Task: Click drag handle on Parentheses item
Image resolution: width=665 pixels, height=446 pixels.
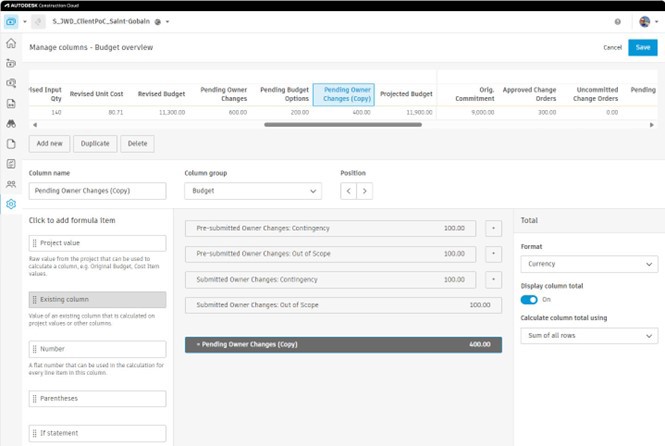Action: tap(35, 399)
